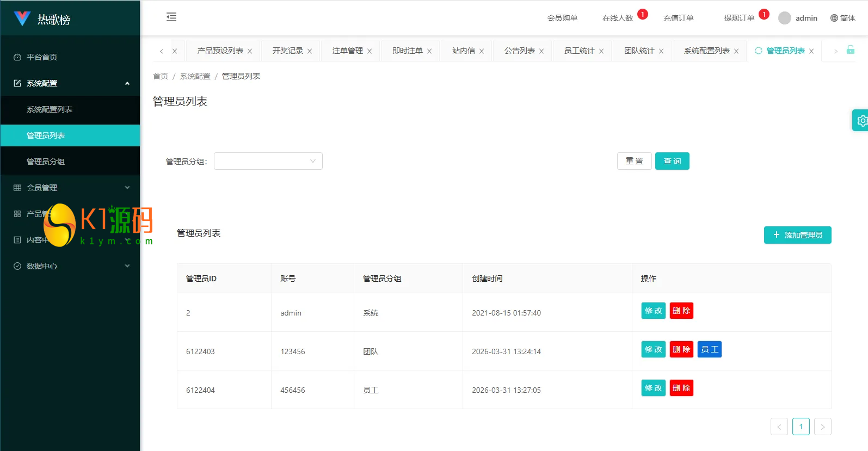Close the 公告列表 tab
Viewport: 868px width, 451px height.
pos(541,51)
